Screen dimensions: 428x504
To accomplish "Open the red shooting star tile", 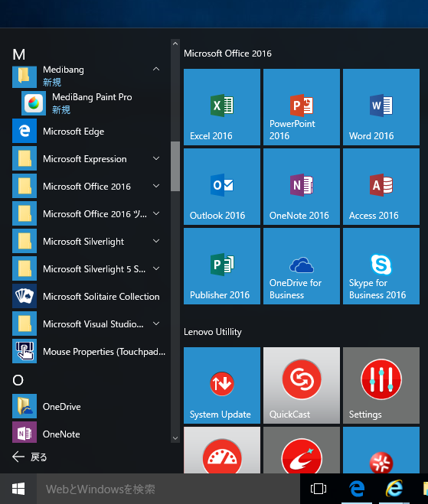I will click(302, 450).
